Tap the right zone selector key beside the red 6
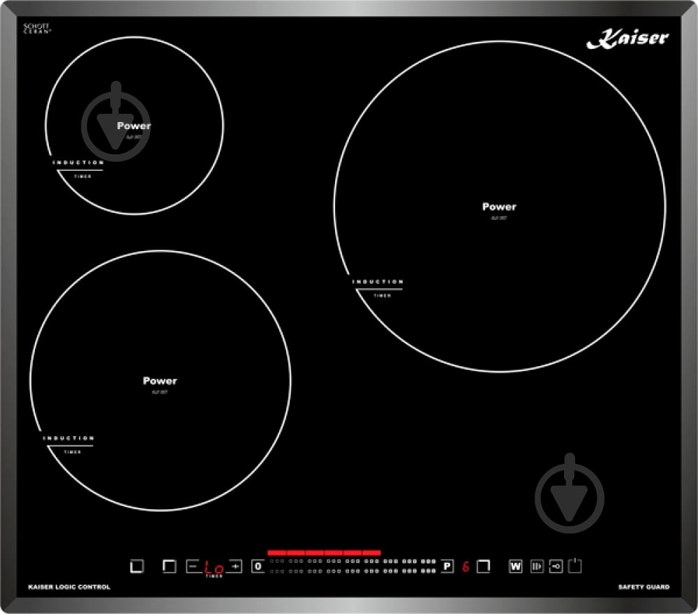The height and width of the screenshot is (616, 698). point(484,566)
